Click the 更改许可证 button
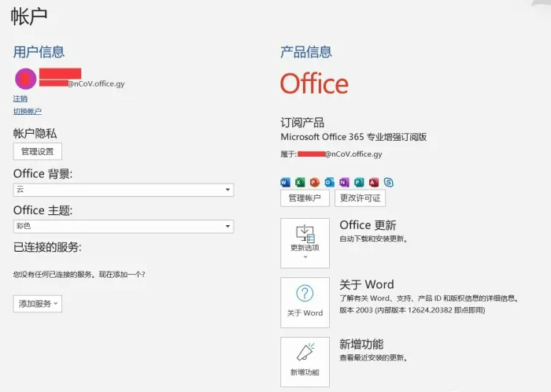 point(361,198)
